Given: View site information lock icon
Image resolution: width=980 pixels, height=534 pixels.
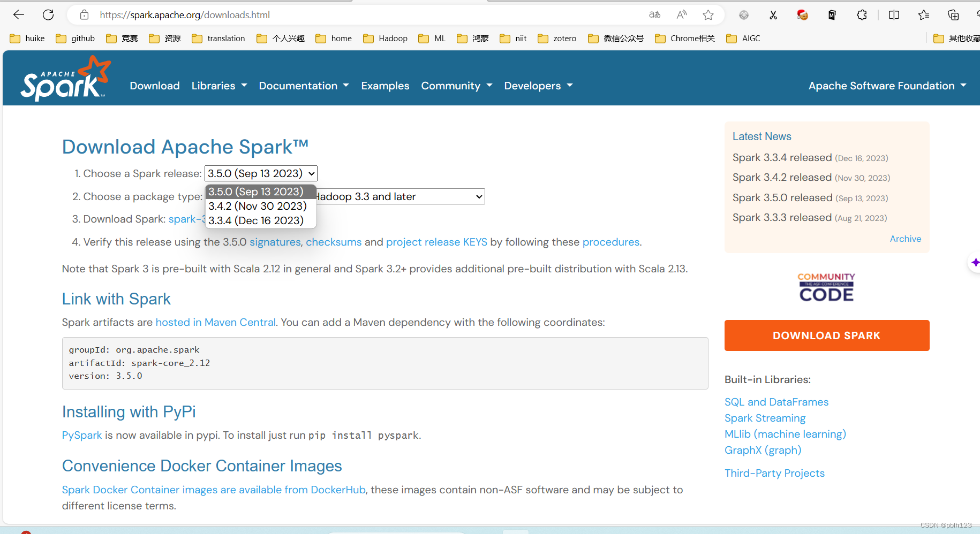Looking at the screenshot, I should coord(84,15).
